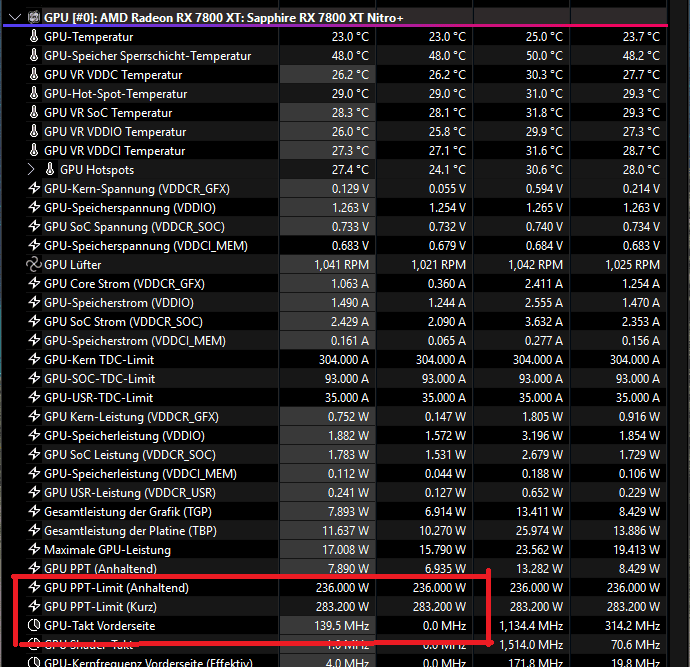Expand the GPU Hotspots sub-tree
Screen dimensions: 690x667
click(x=30, y=169)
